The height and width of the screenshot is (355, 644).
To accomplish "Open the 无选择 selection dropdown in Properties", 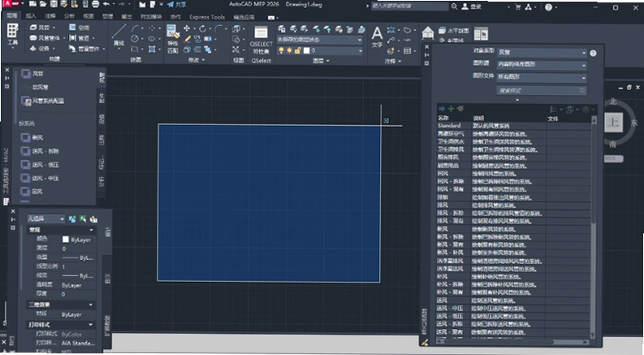I will (x=45, y=219).
